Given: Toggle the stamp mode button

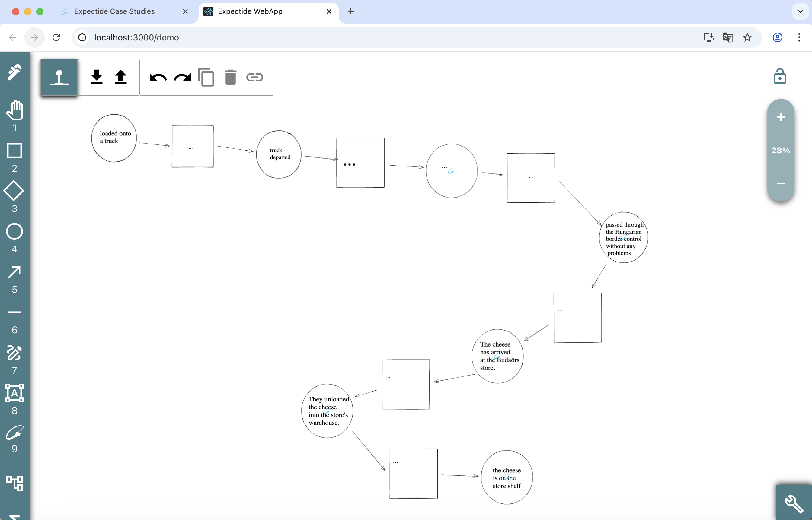Looking at the screenshot, I should pyautogui.click(x=59, y=77).
